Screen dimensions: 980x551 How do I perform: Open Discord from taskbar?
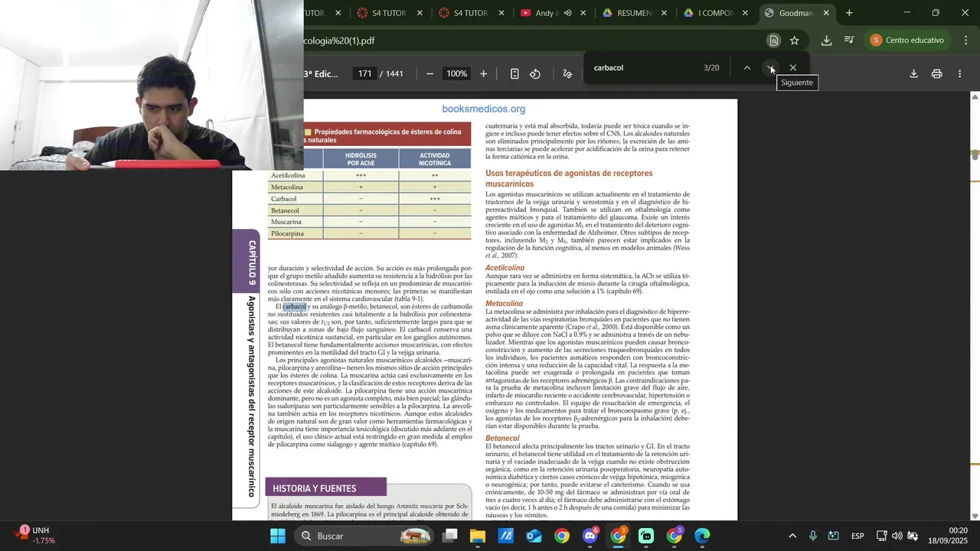(590, 536)
